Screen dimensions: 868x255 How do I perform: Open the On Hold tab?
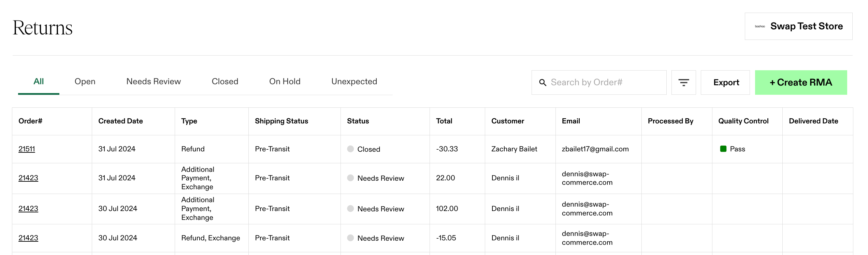(x=285, y=81)
